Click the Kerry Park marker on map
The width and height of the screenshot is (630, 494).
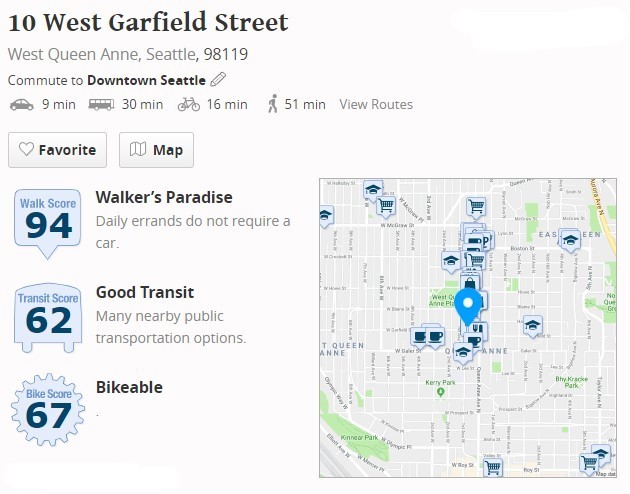pyautogui.click(x=440, y=392)
